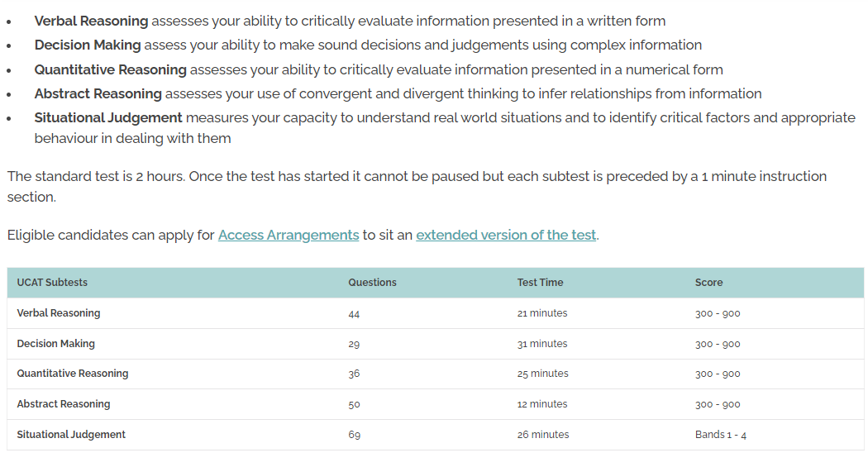The height and width of the screenshot is (467, 868).
Task: Select the Quantitative Reasoning table row label
Action: (x=73, y=374)
